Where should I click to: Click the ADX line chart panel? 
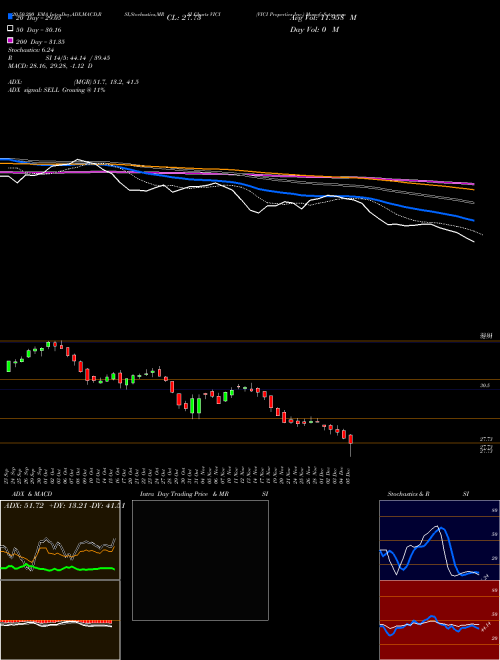(60, 540)
